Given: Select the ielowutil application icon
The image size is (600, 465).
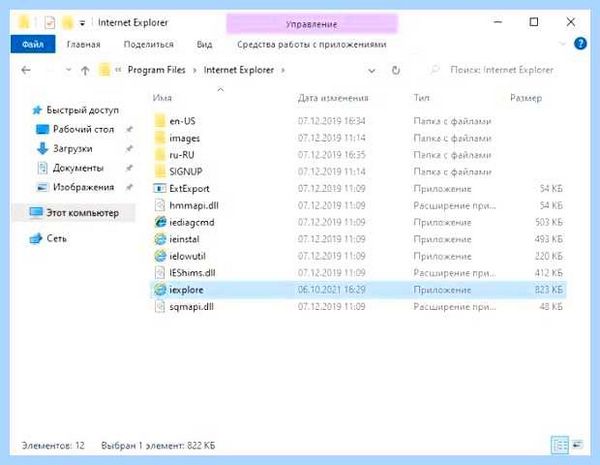Looking at the screenshot, I should click(x=160, y=256).
